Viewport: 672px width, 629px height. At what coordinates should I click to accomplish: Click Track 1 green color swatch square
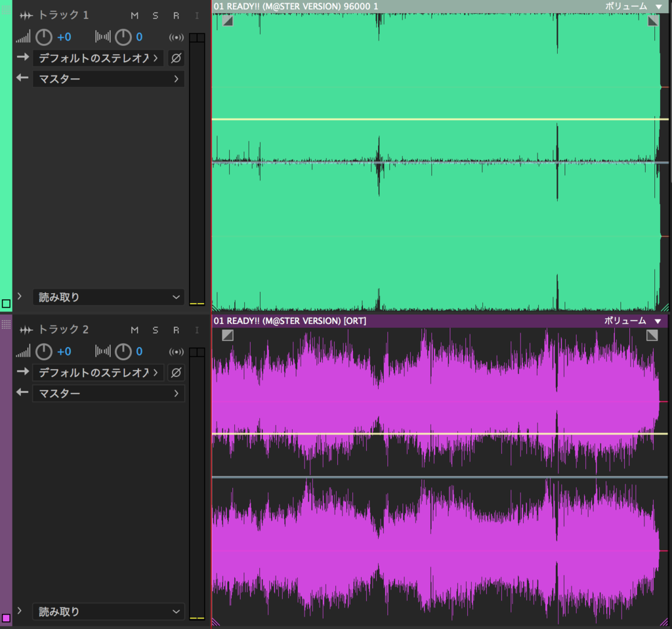(x=6, y=304)
